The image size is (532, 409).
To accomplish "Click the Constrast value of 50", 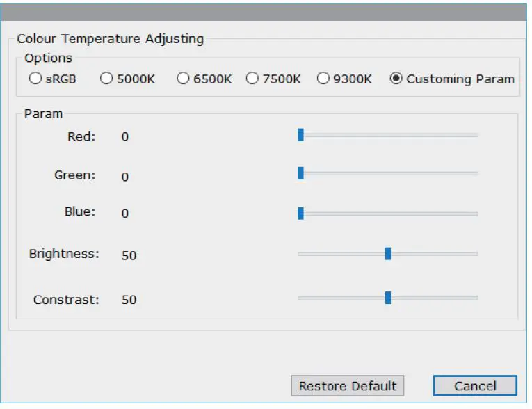I will click(129, 300).
